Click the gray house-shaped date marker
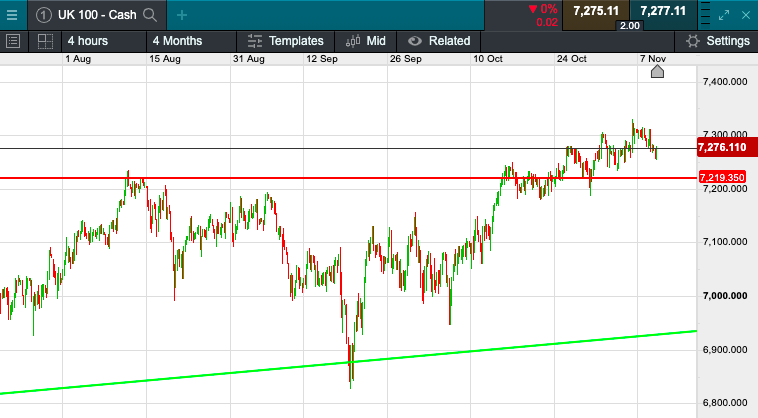Viewport: 758px width, 418px height. [657, 71]
